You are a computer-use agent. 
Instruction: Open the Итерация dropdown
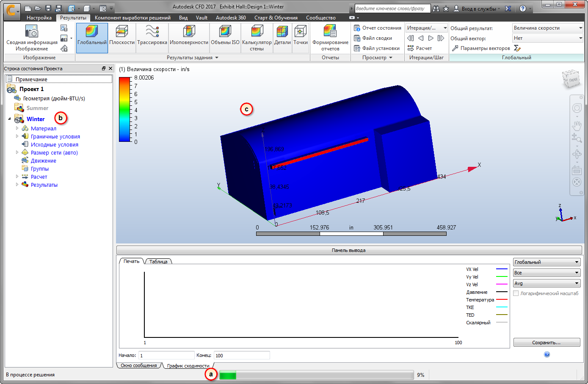click(426, 28)
